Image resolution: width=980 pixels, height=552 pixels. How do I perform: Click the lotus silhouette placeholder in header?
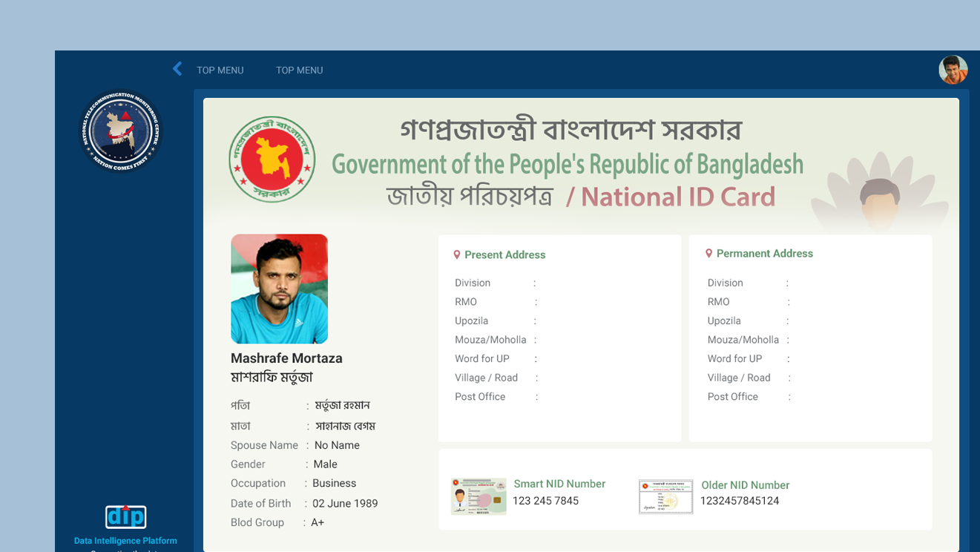pyautogui.click(x=880, y=194)
